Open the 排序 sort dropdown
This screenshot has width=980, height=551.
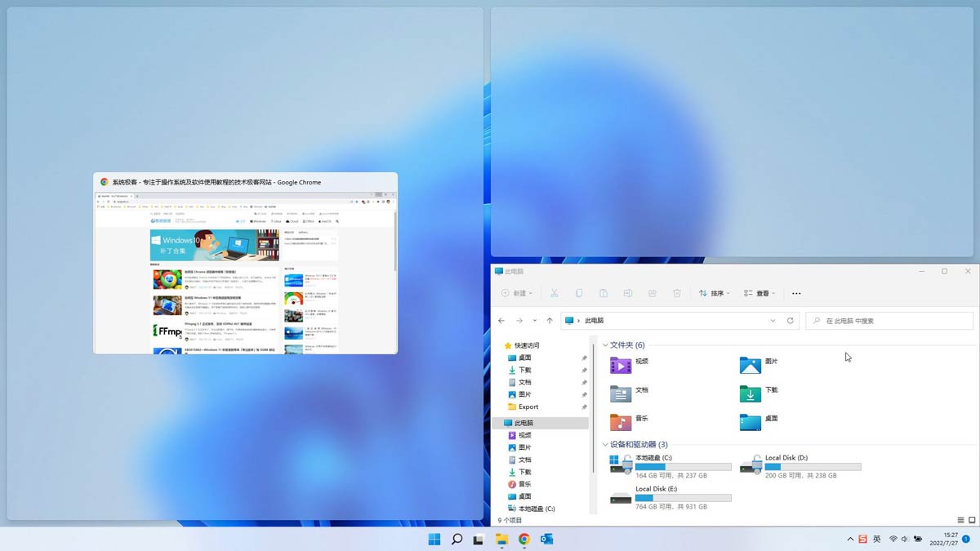coord(715,293)
